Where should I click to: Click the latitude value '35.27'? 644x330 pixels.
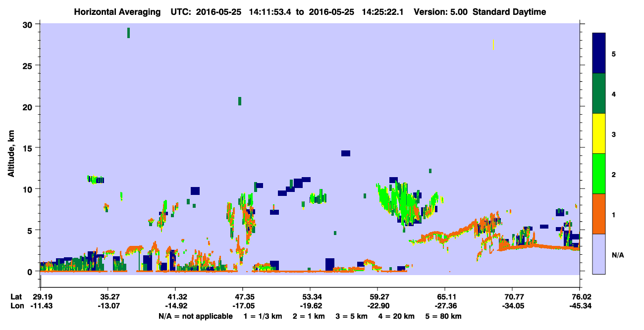(107, 297)
